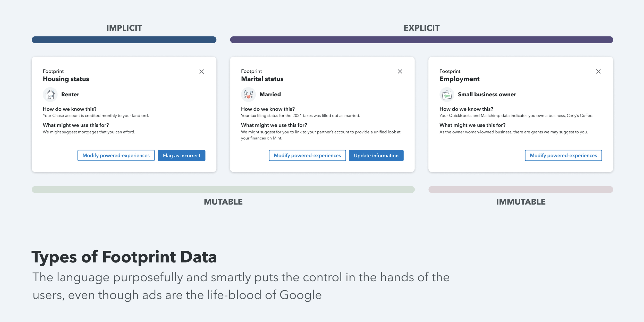Click the IMMUTABLE label
This screenshot has height=322, width=644.
[x=521, y=202]
